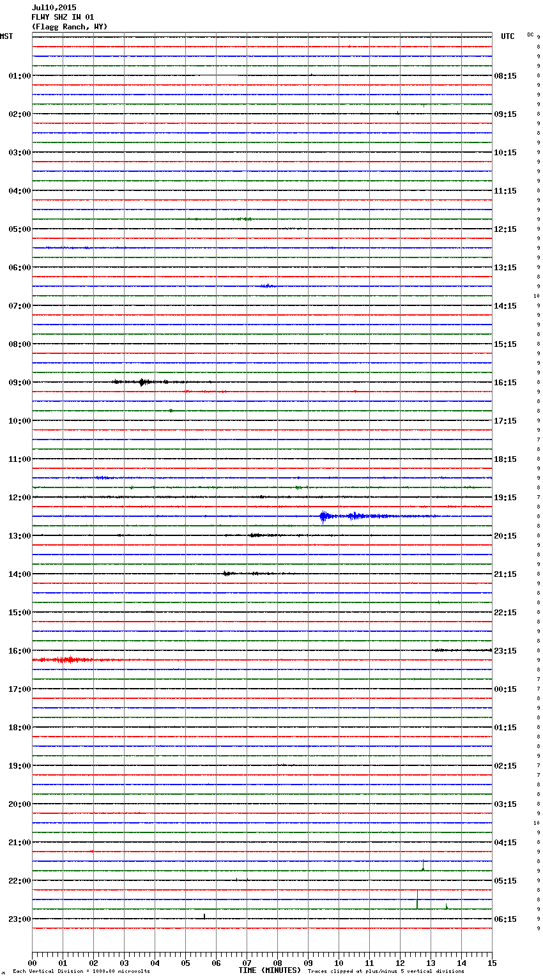Click the 01:00 MST row label
This screenshot has width=543, height=980.
[20, 76]
